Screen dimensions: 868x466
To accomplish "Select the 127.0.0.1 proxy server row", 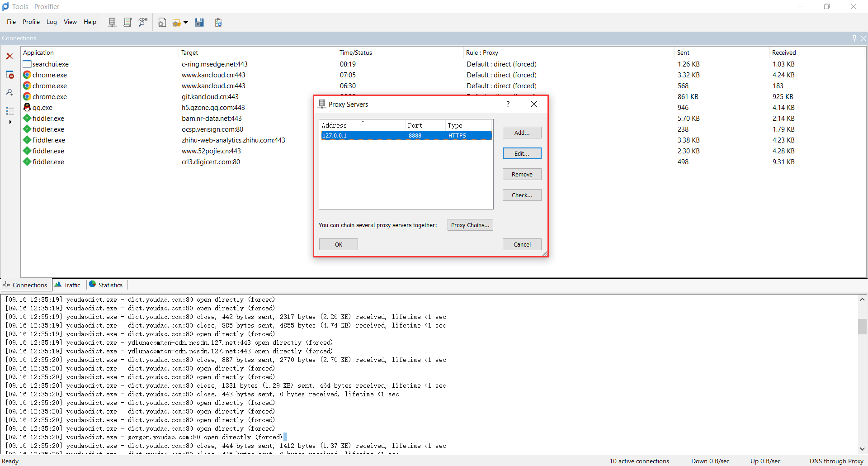I will tap(406, 135).
